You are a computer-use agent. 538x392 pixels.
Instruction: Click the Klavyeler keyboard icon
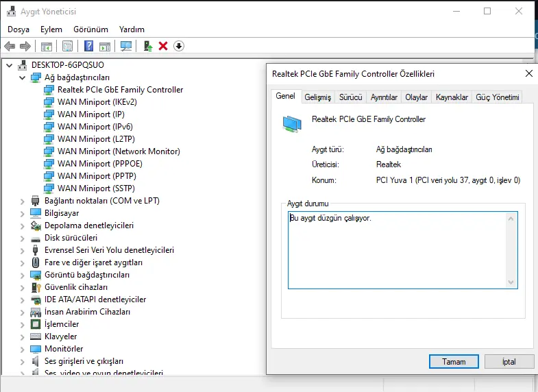pyautogui.click(x=36, y=336)
